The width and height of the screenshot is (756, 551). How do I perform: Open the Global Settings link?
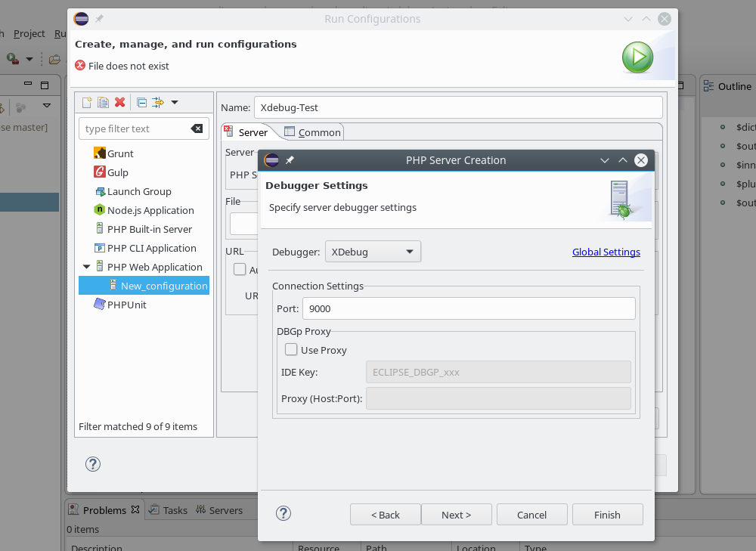pos(606,252)
